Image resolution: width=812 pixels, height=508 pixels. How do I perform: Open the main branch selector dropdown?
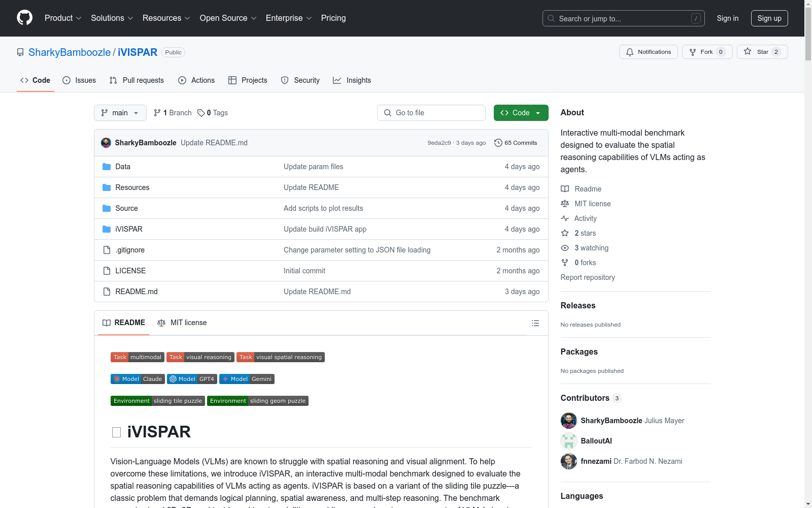[x=120, y=113]
